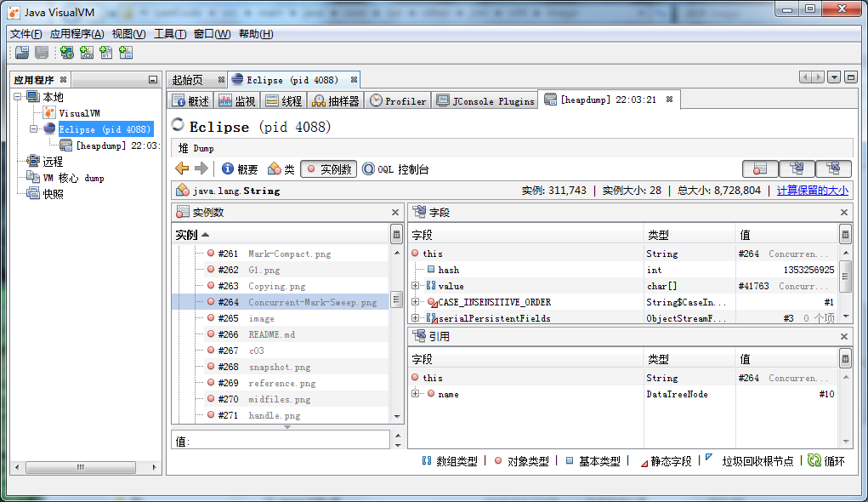Open the 帮助(H) menu
Screen dimensions: 868x502
pos(256,34)
